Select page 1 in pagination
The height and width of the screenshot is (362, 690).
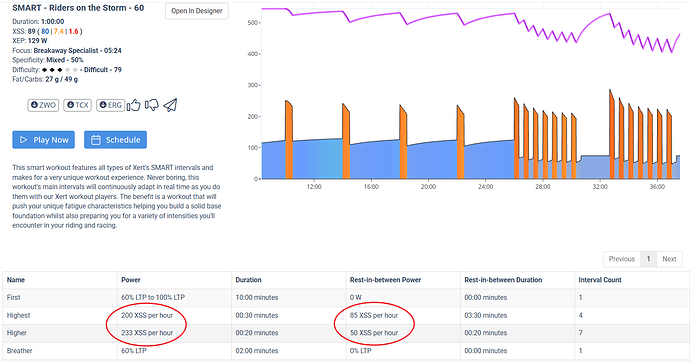648,259
